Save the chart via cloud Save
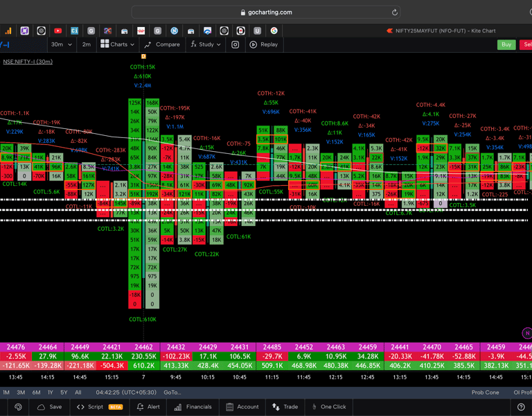 (50, 407)
